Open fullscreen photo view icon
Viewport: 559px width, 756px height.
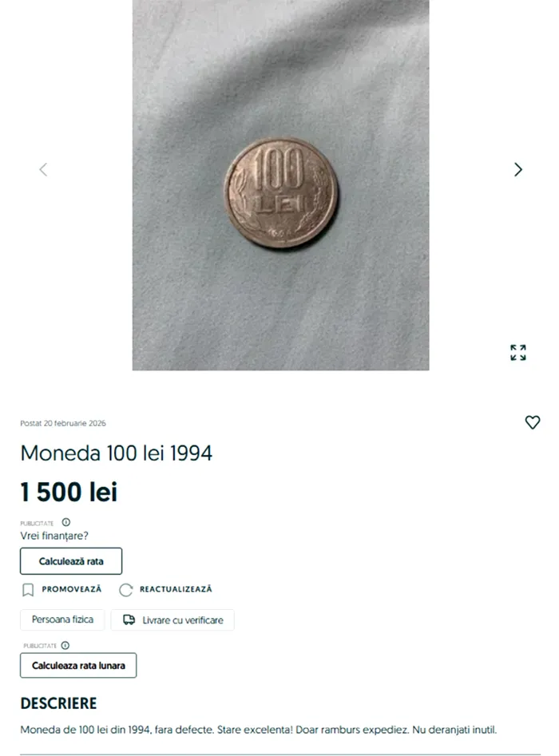pyautogui.click(x=518, y=352)
